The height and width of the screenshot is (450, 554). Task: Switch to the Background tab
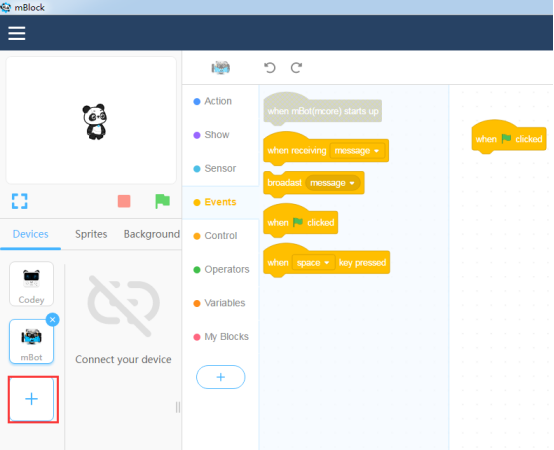click(152, 234)
